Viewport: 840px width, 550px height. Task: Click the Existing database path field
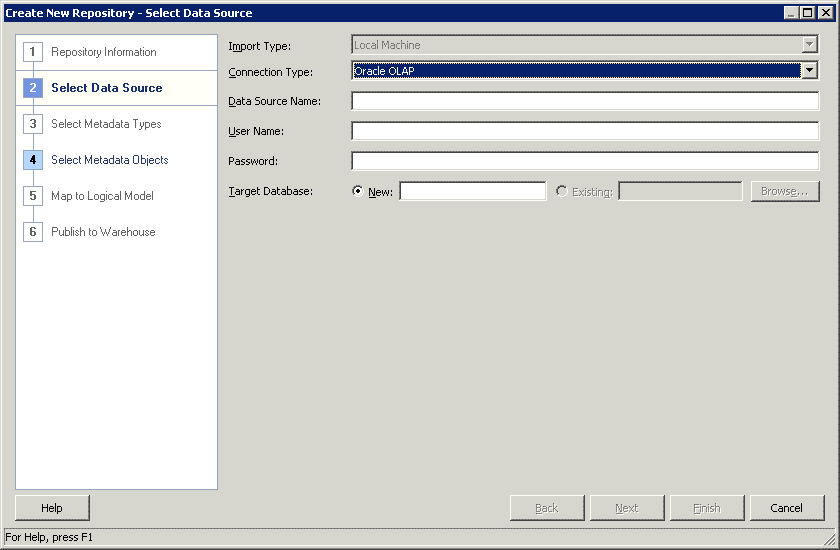[680, 191]
